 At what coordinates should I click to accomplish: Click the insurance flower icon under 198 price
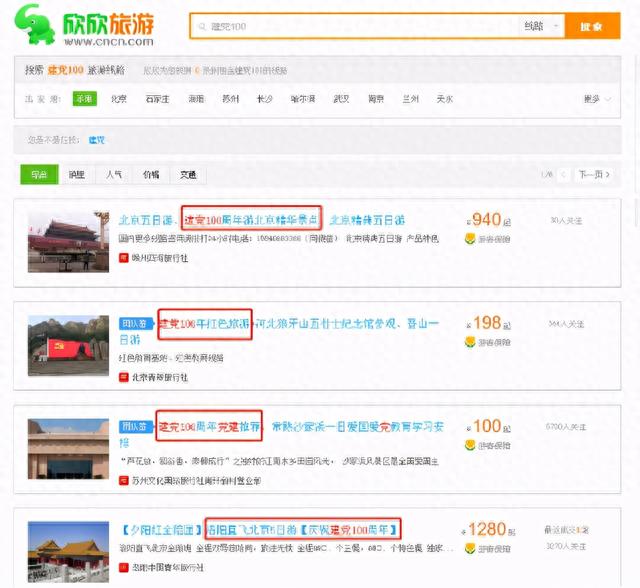(x=470, y=342)
